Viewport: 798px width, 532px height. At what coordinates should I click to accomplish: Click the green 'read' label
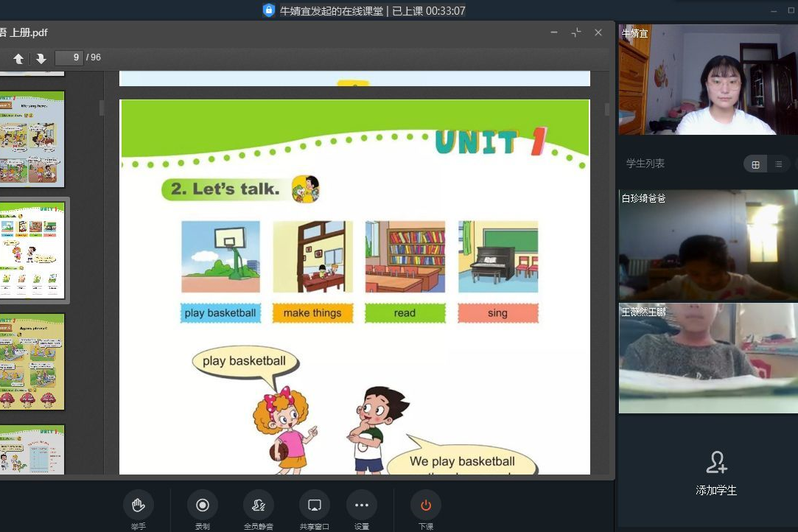pyautogui.click(x=405, y=313)
